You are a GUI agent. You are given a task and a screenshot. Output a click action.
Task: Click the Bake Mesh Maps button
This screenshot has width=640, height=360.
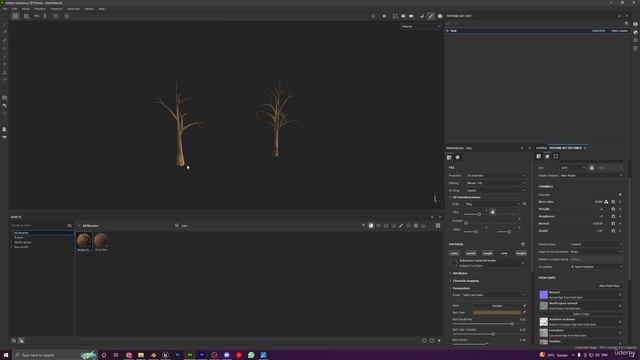pos(609,286)
